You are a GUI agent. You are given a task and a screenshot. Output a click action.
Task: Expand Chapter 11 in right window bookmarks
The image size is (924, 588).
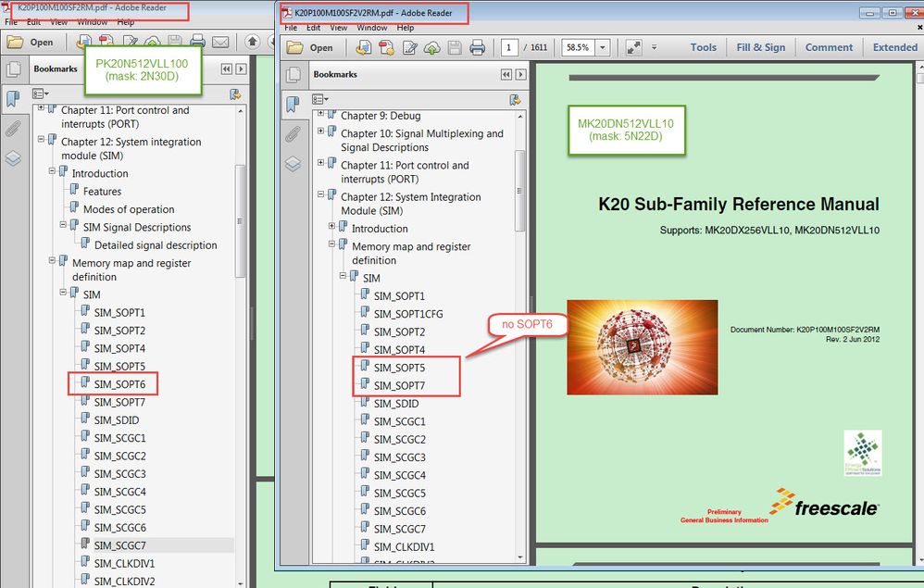click(320, 163)
